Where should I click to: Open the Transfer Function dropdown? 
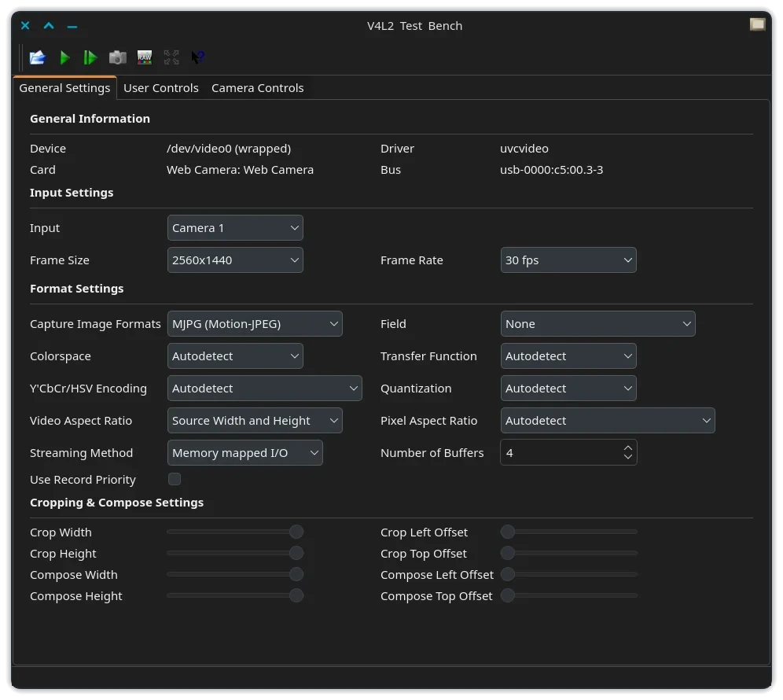point(568,356)
